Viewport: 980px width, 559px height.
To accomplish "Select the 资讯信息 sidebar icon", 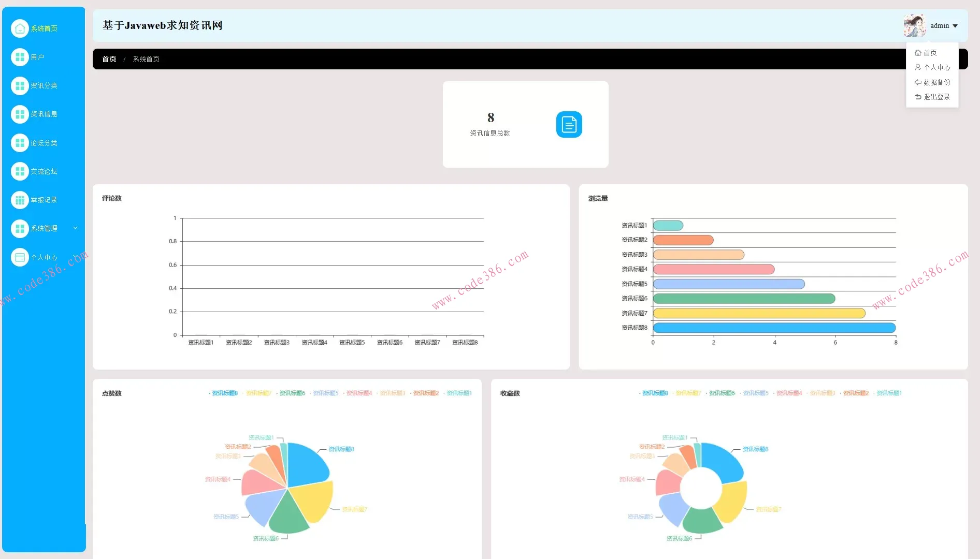I will pyautogui.click(x=20, y=114).
